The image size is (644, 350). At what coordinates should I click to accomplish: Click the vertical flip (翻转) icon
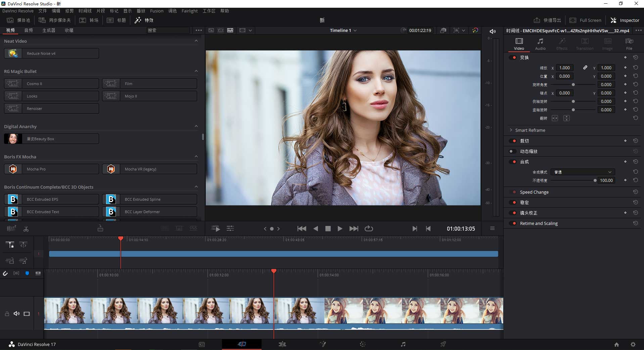pyautogui.click(x=566, y=118)
